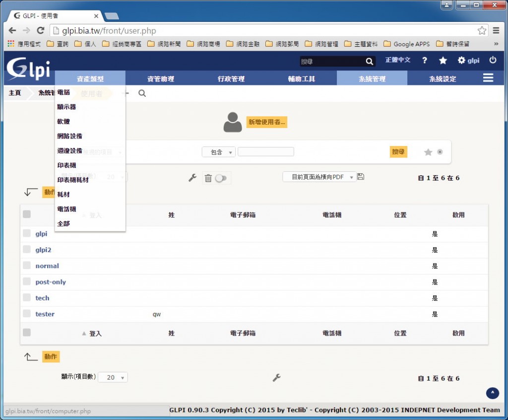The width and height of the screenshot is (508, 420).
Task: Open the 目前頁面為橫向PDF export dropdown
Action: 319,177
